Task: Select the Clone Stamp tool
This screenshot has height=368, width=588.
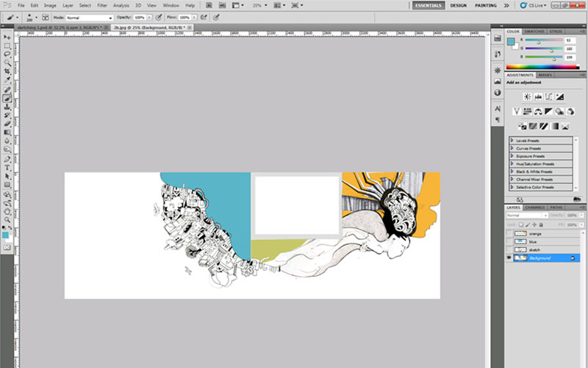Action: [7, 107]
